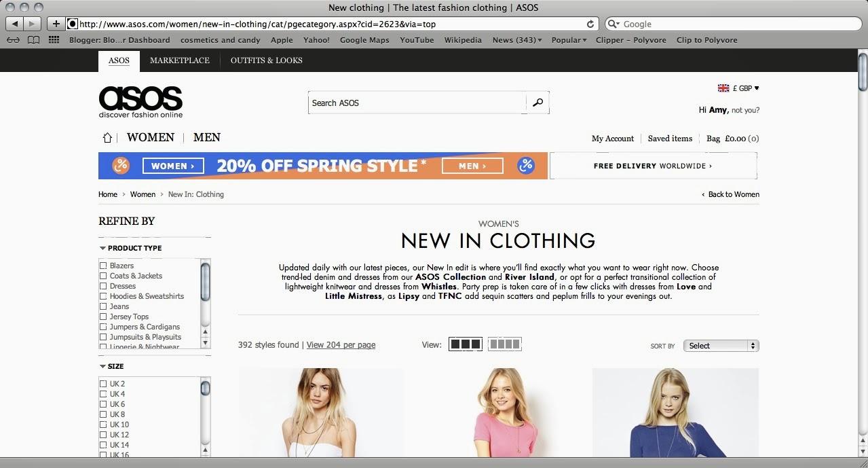Open the YouTube bookmark
Screen dimensions: 868x468
pyautogui.click(x=417, y=40)
